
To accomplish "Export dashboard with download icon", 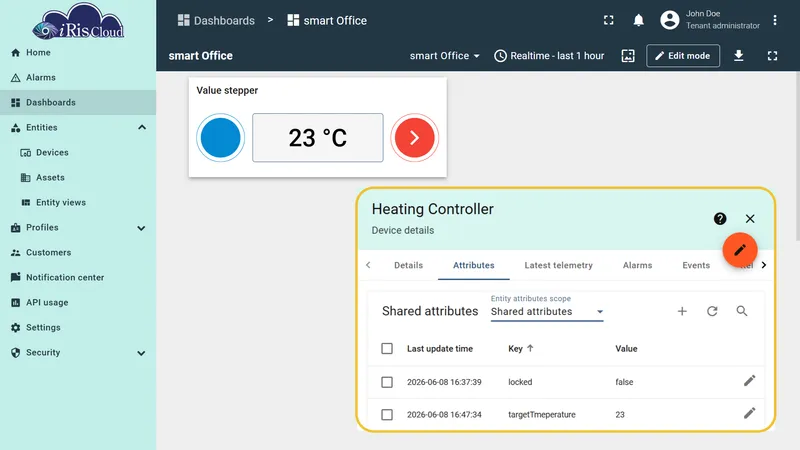I will [x=738, y=56].
